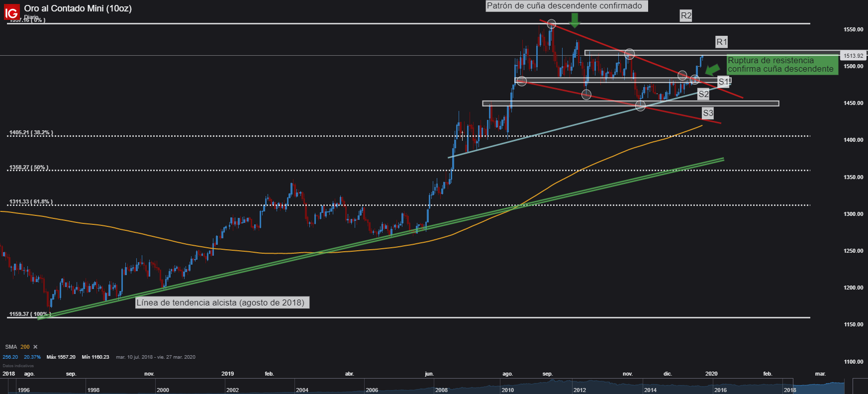Jump to 1996 in the navigator timeline
The width and height of the screenshot is (868, 394).
click(23, 390)
